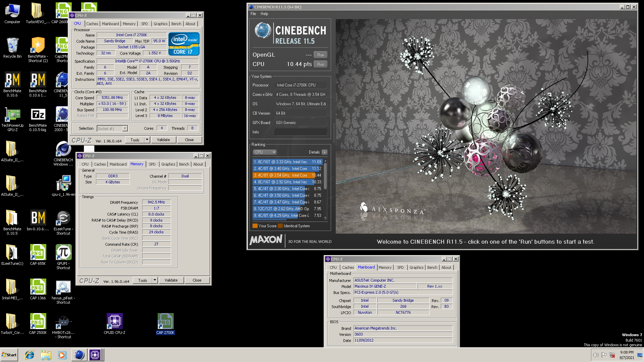644x362 pixels.
Task: Click Validate in Memory CPU-Z window
Action: [x=171, y=280]
